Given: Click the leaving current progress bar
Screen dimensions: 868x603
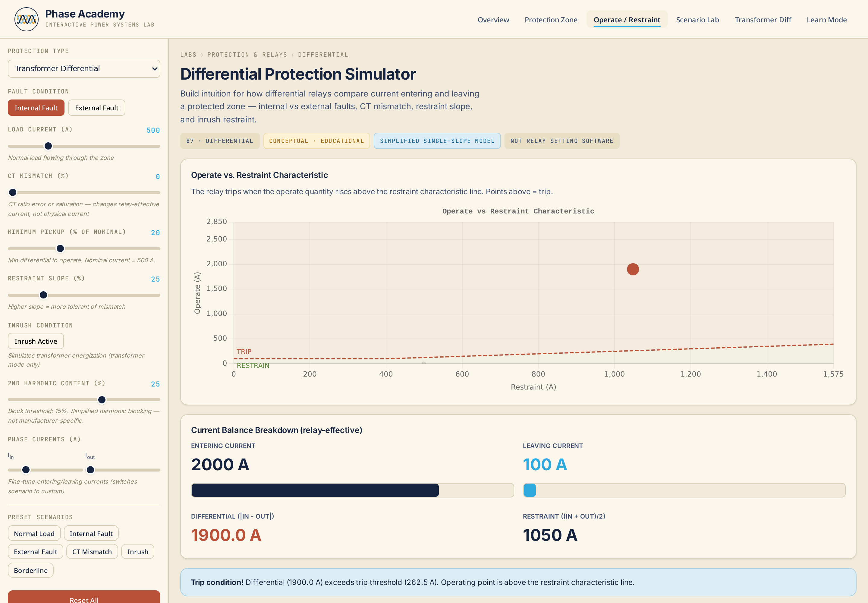Looking at the screenshot, I should [x=684, y=491].
